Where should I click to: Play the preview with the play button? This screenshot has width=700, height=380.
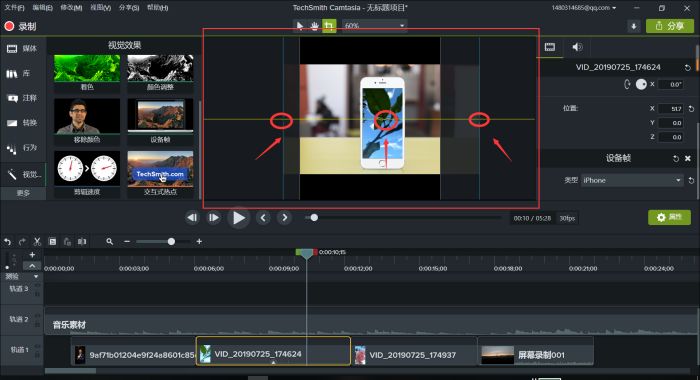[238, 218]
